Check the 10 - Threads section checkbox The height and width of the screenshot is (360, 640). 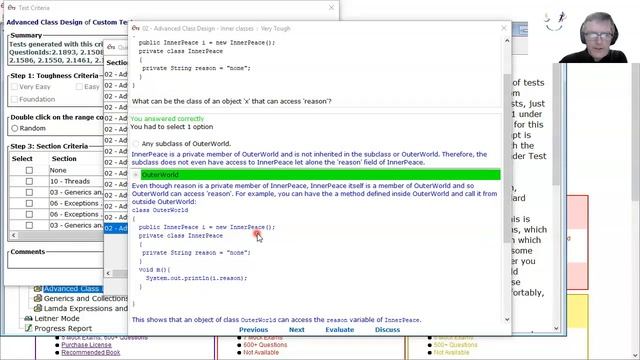[x=29, y=181]
